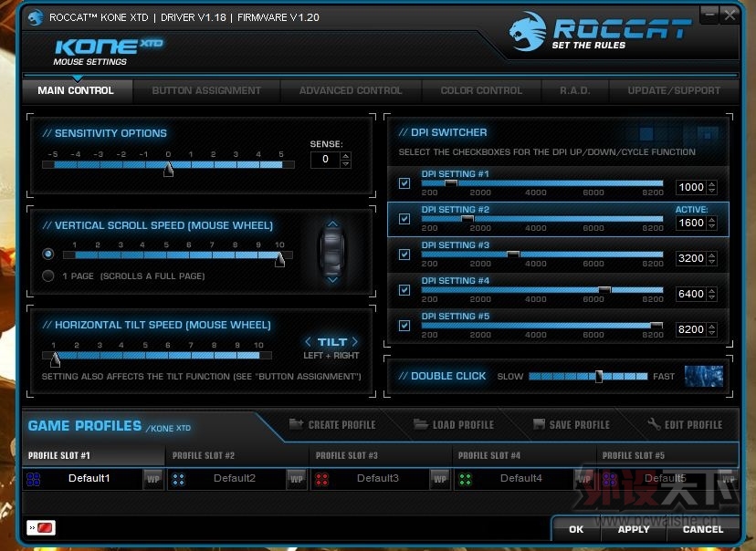Image resolution: width=756 pixels, height=551 pixels.
Task: Select the 1 Page scroll radio button
Action: (47, 276)
